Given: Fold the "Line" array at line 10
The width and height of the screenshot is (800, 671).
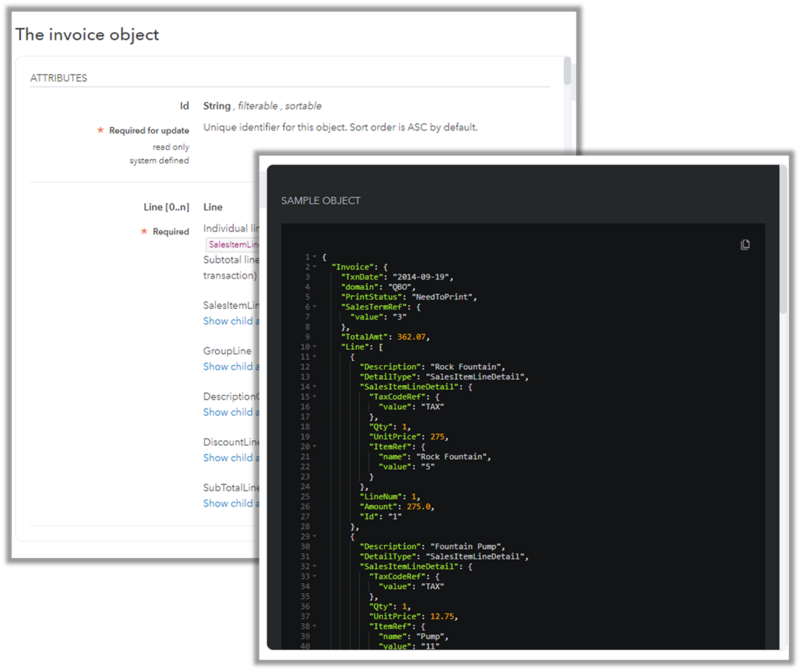Looking at the screenshot, I should [314, 346].
